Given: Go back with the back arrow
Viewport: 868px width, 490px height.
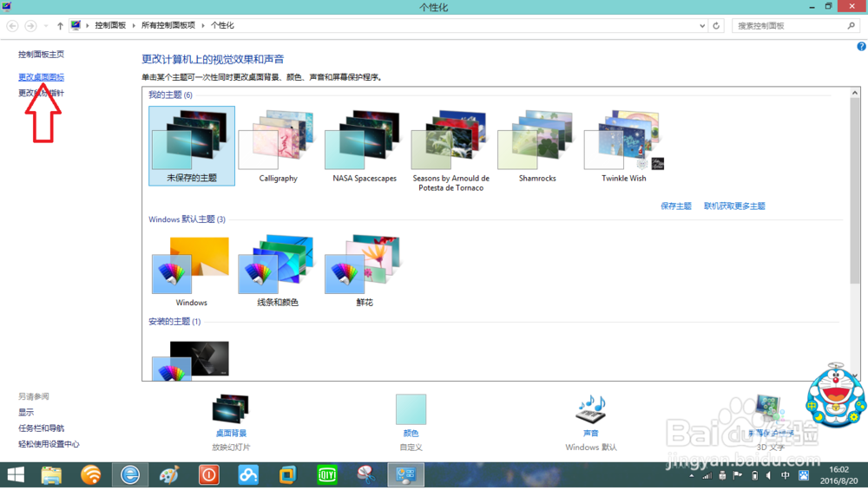Looking at the screenshot, I should pos(12,25).
